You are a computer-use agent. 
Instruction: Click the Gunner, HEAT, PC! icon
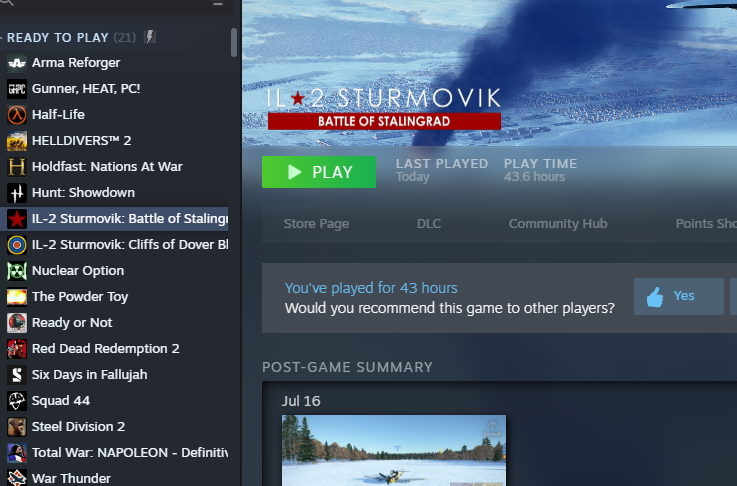[17, 88]
